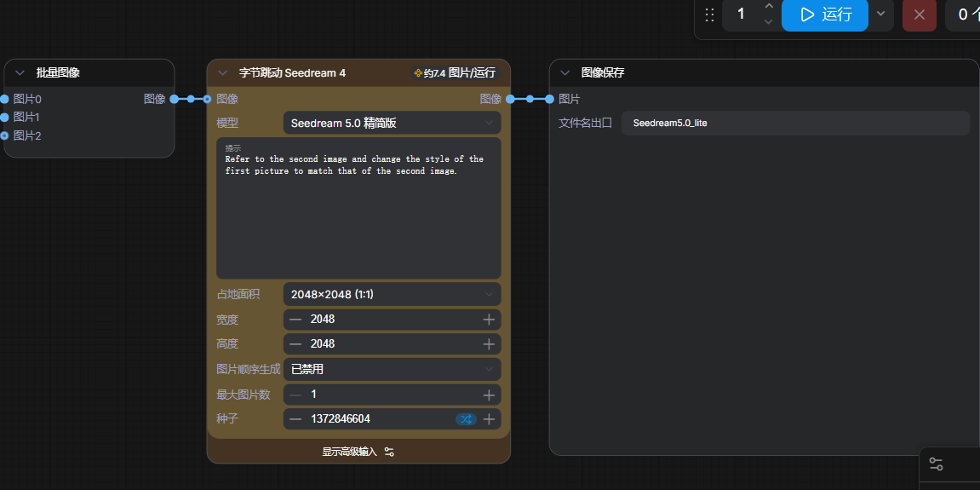980x490 pixels.
Task: Collapse the 字节跳动 Seedream 4 node
Action: (222, 73)
